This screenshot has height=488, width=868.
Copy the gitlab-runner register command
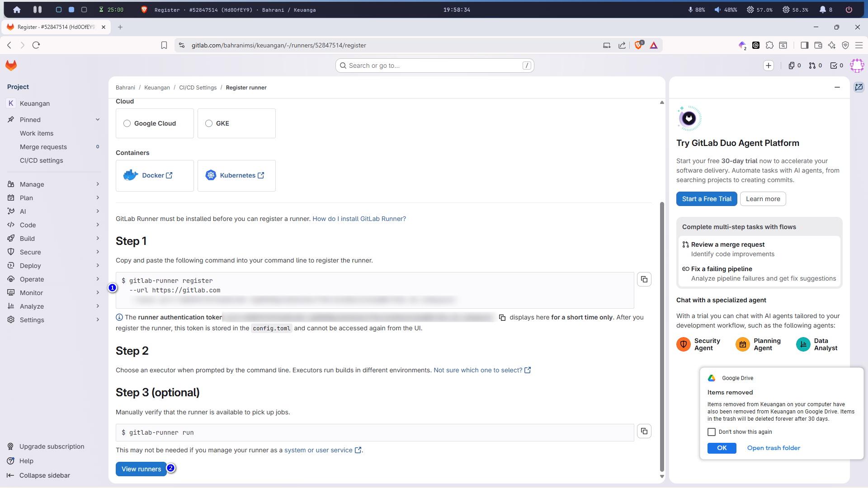[644, 279]
